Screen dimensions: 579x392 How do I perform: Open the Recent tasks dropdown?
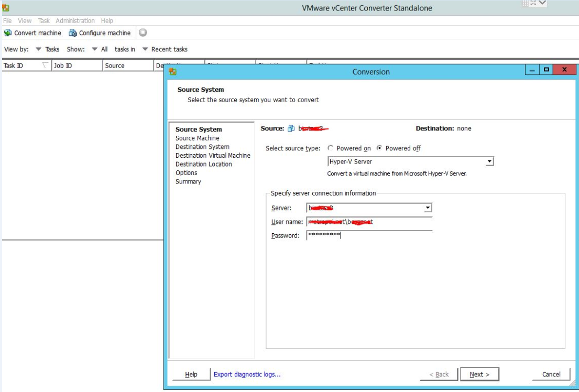165,49
